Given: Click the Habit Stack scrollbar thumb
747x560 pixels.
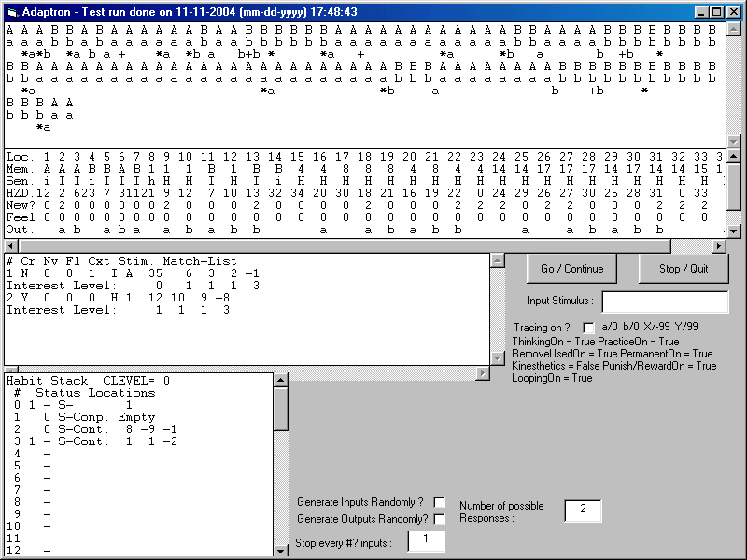Looking at the screenshot, I should tap(281, 409).
